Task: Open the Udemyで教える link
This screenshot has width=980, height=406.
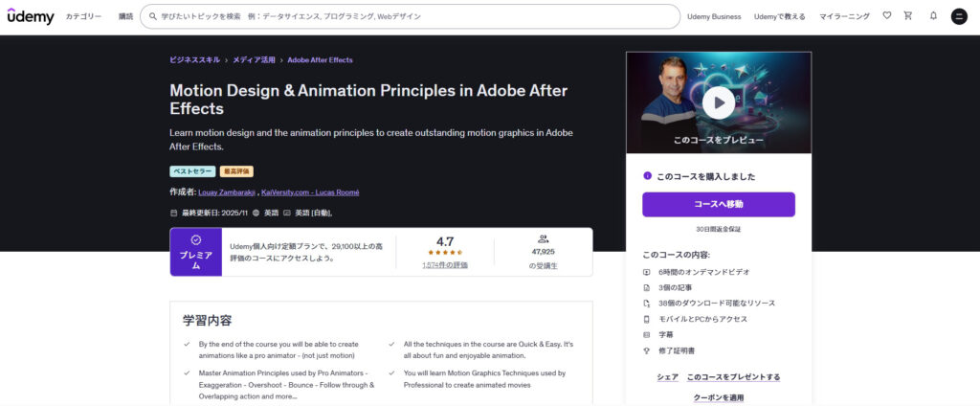Action: 779,16
